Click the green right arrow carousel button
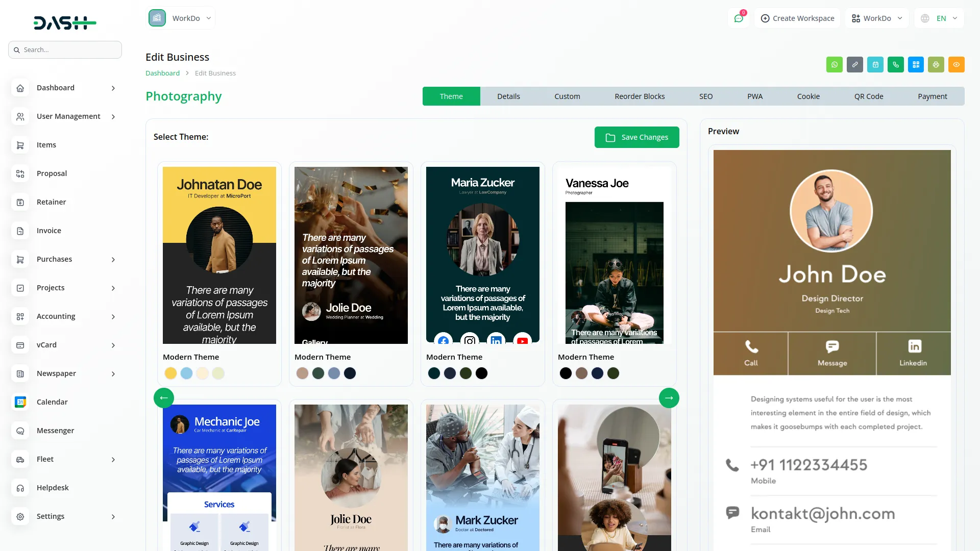Screen dimensions: 980x551 tap(669, 398)
